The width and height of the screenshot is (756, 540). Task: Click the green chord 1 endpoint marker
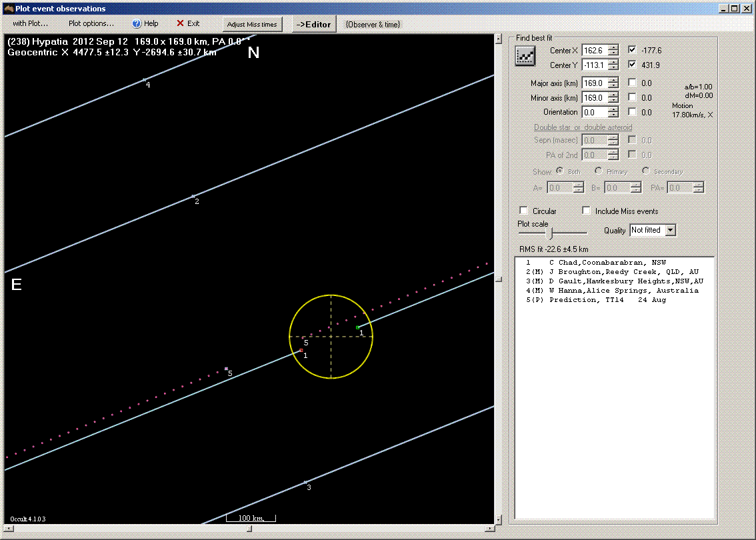point(358,327)
